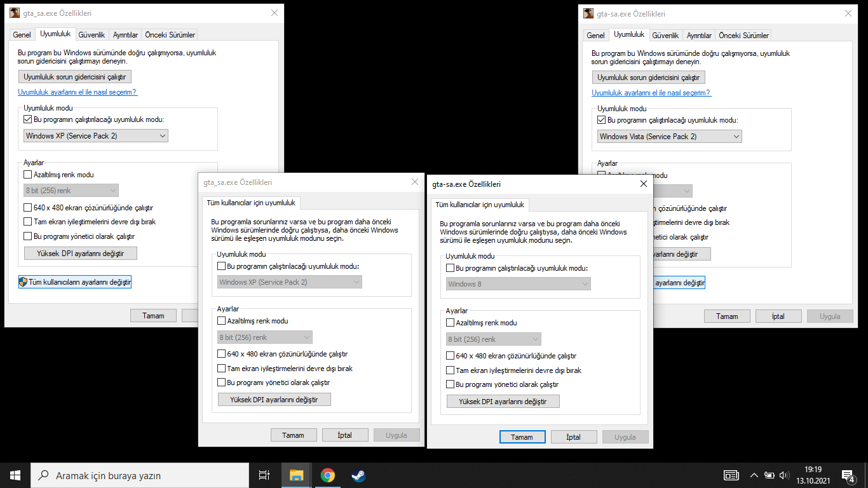Select Tüm kullanıcılar için uyumluluk tab in gta_sa.exe dialog

pyautogui.click(x=252, y=203)
